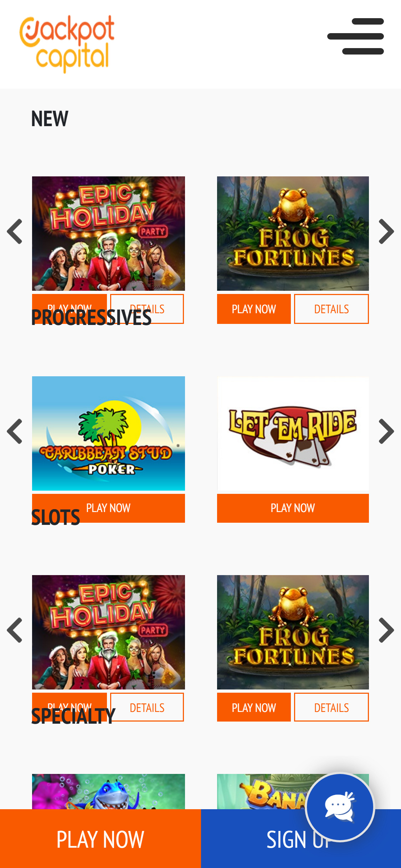Play Frog Fortunes in NEW section
Viewport: 401px width, 868px height.
point(254,309)
